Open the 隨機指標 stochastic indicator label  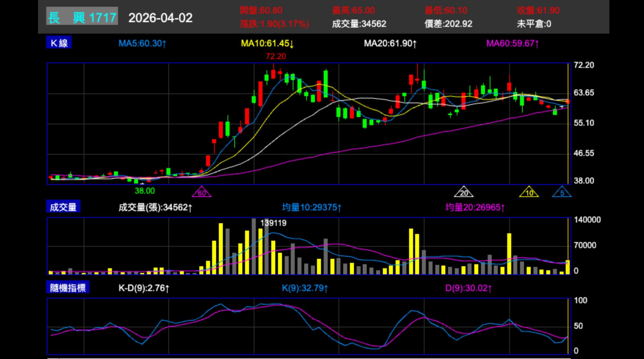pyautogui.click(x=68, y=288)
